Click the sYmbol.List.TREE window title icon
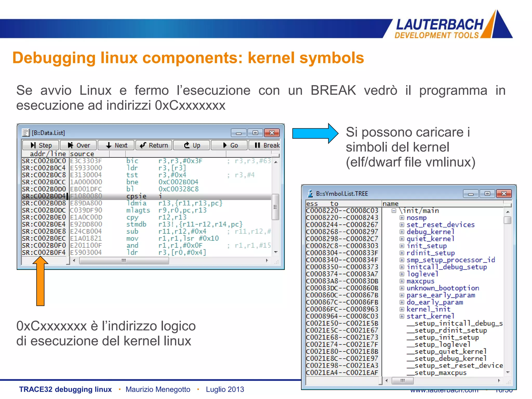 [x=310, y=194]
